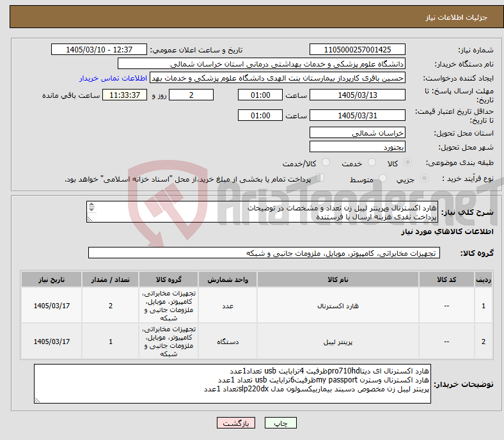Click the کد کالا column header
The image size is (504, 440).
(x=446, y=279)
